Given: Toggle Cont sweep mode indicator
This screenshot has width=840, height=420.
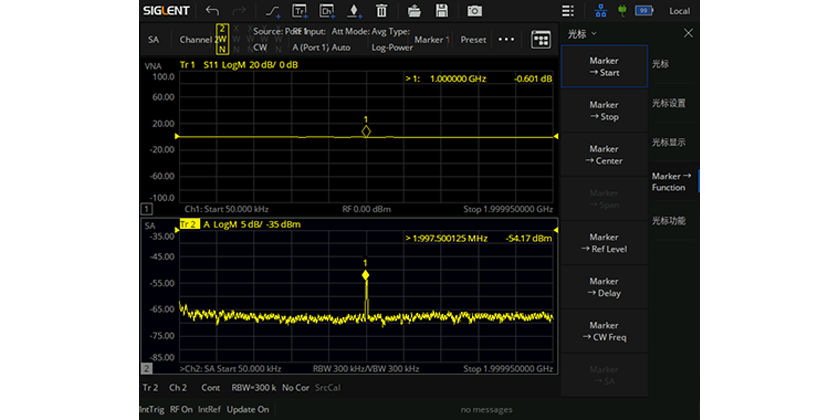Looking at the screenshot, I should pyautogui.click(x=210, y=387).
